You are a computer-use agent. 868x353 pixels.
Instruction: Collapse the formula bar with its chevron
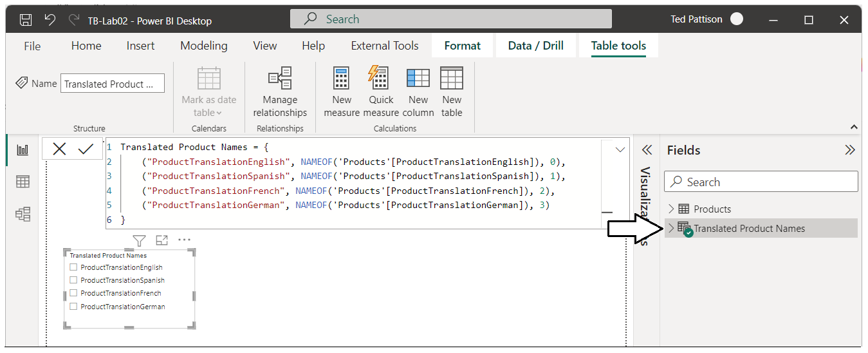click(620, 149)
